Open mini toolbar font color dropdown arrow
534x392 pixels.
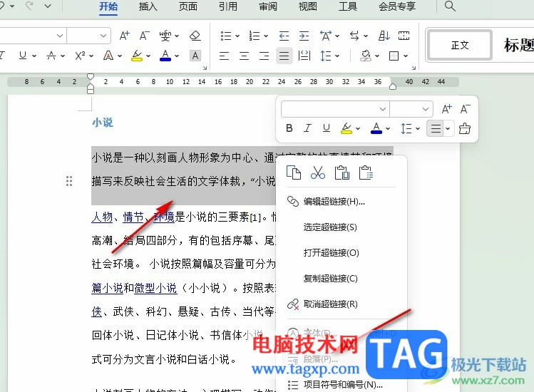[x=389, y=128]
